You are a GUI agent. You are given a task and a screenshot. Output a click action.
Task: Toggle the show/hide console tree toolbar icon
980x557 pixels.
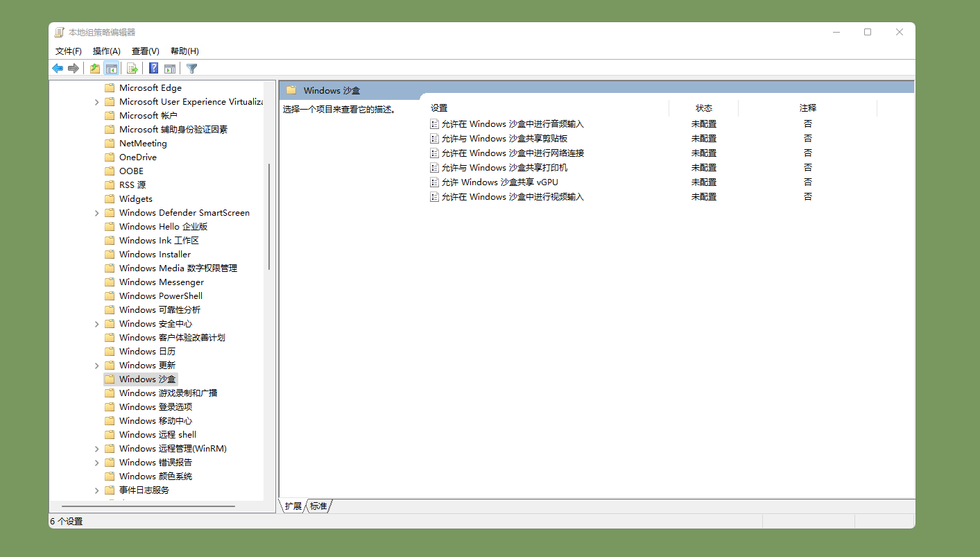(x=111, y=68)
